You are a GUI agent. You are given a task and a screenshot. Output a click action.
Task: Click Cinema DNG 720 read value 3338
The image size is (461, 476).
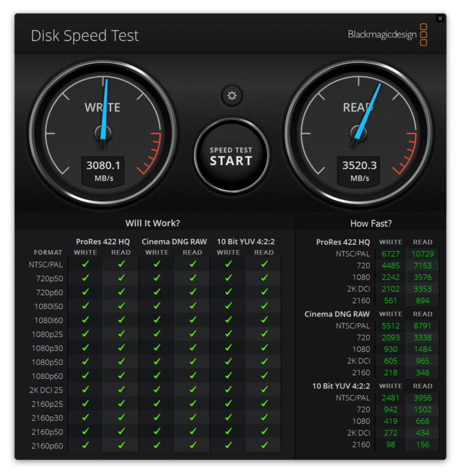click(x=423, y=337)
